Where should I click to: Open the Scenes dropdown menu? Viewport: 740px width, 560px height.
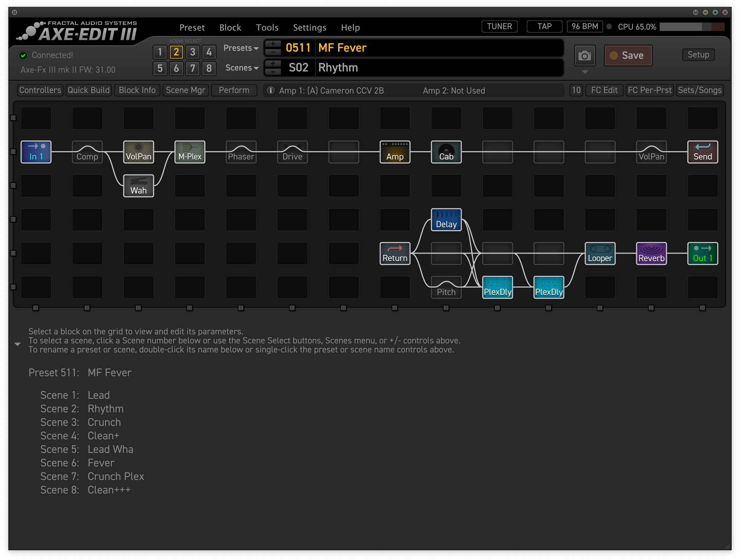[242, 68]
